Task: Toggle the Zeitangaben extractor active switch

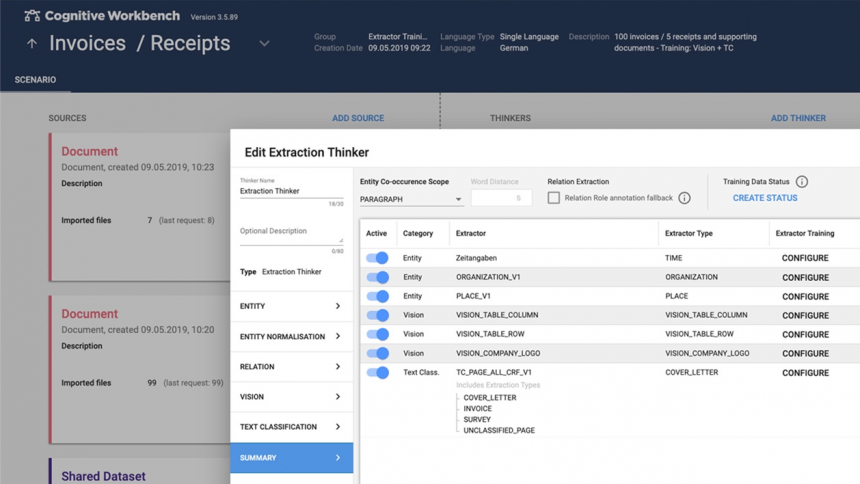Action: [377, 258]
